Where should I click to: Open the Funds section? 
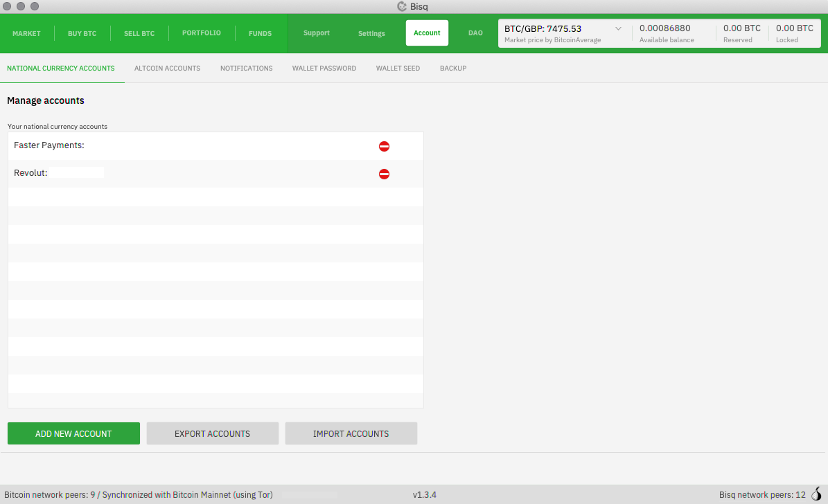pyautogui.click(x=260, y=33)
